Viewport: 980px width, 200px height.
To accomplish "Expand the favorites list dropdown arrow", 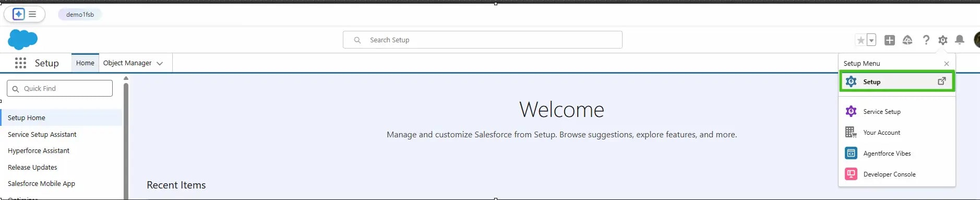I will click(871, 40).
